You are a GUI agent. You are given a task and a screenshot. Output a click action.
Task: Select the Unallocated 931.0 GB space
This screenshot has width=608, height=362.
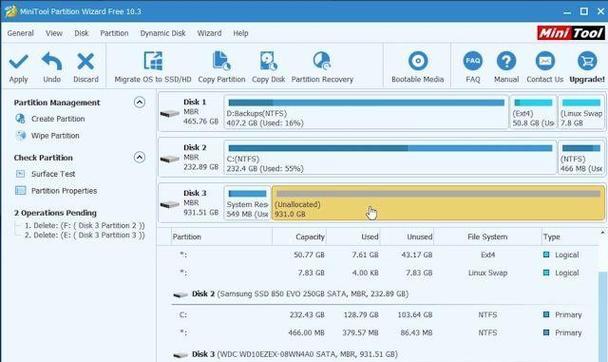pos(438,203)
